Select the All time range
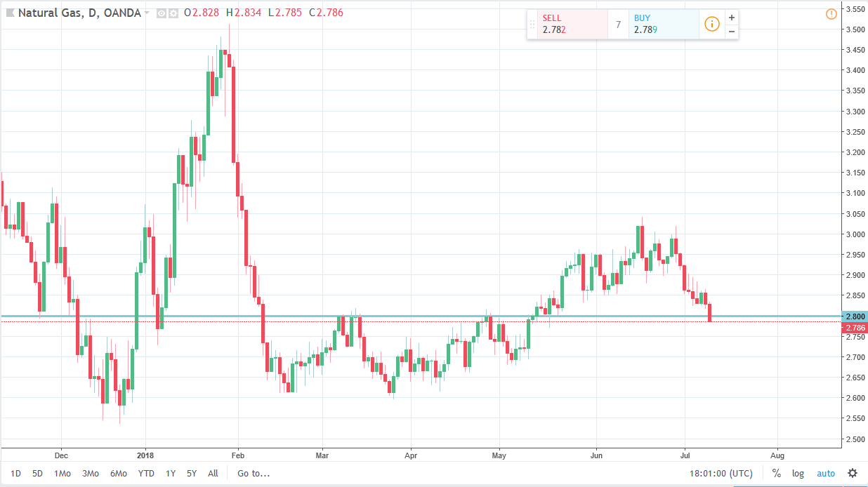 (x=213, y=473)
